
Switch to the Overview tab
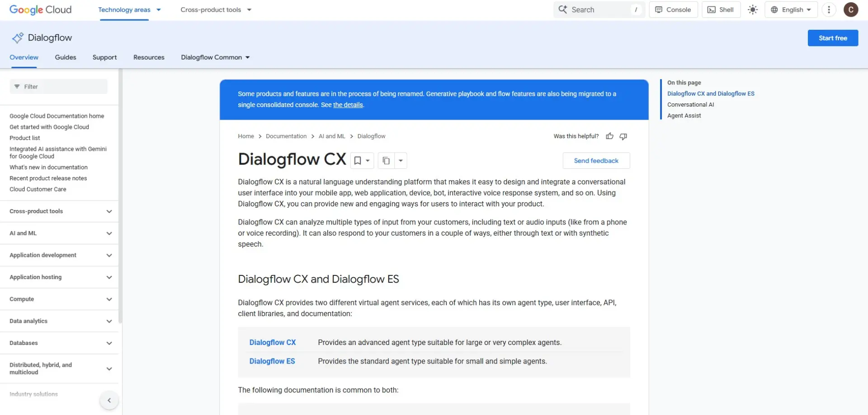coord(24,57)
